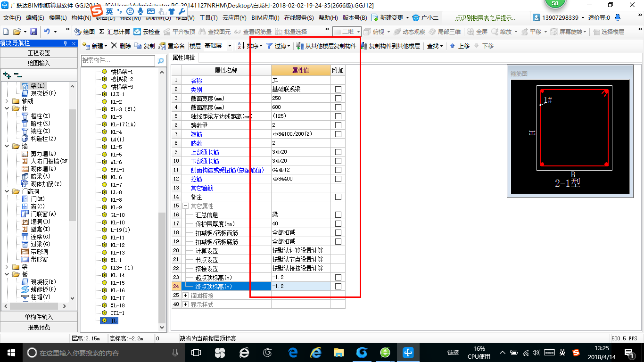Viewport: 644px width, 362px height.
Task: Tick the 附加 checkbox for the 保护层厚度 row
Action: (338, 223)
